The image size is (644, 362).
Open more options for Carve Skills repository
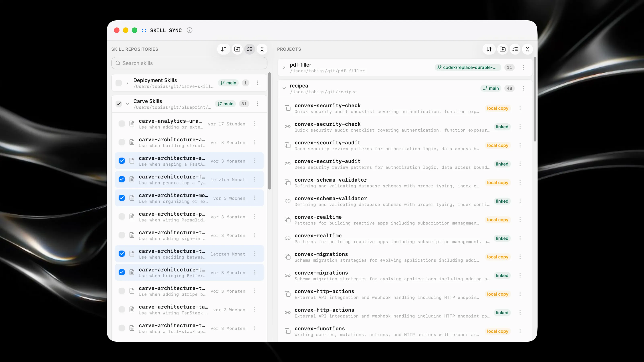(258, 104)
